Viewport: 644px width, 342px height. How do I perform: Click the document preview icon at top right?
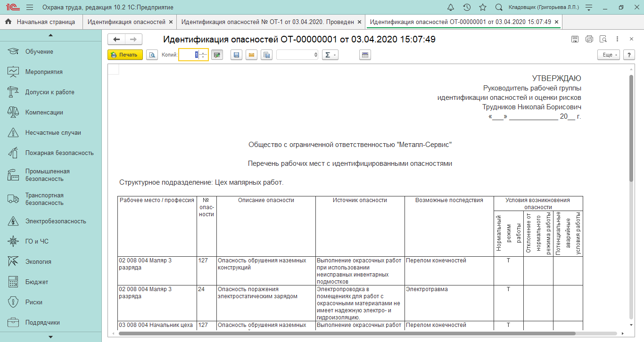tap(603, 39)
